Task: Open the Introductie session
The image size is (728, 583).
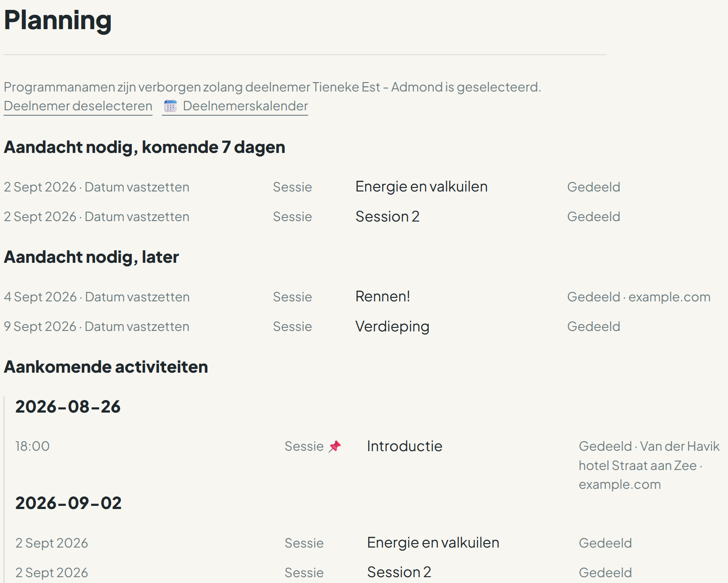Action: pos(404,446)
